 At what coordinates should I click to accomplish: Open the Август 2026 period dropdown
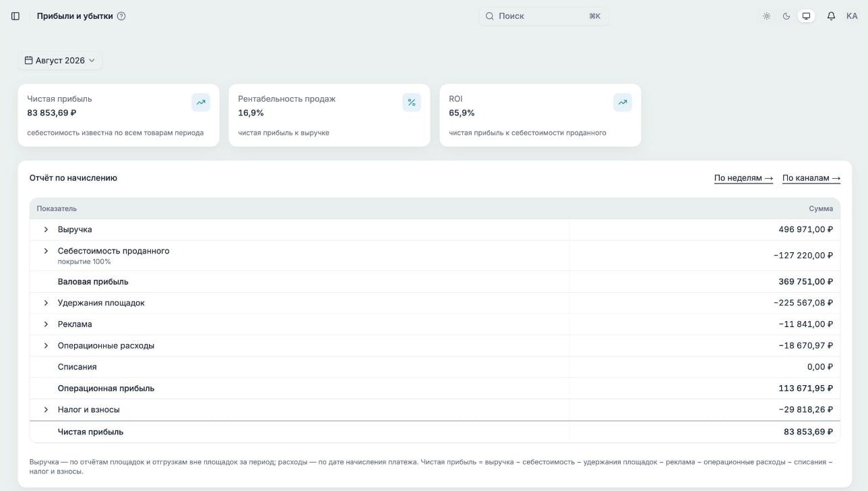pos(60,61)
